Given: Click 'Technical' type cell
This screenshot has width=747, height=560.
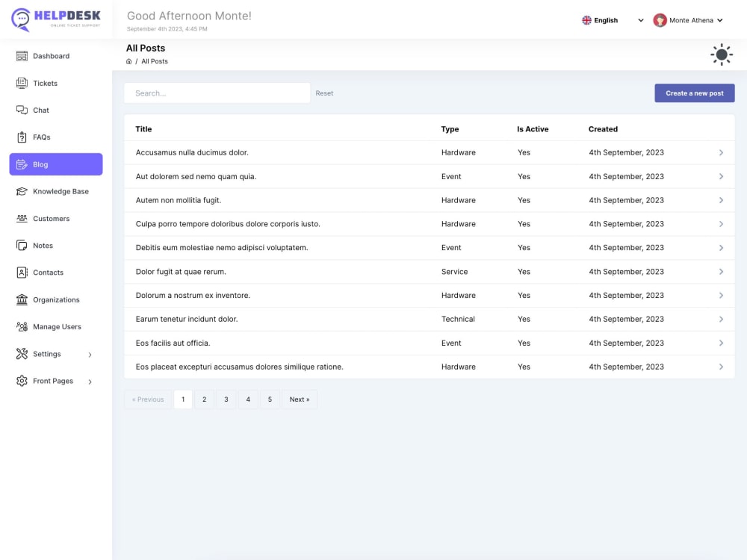Looking at the screenshot, I should pos(458,319).
